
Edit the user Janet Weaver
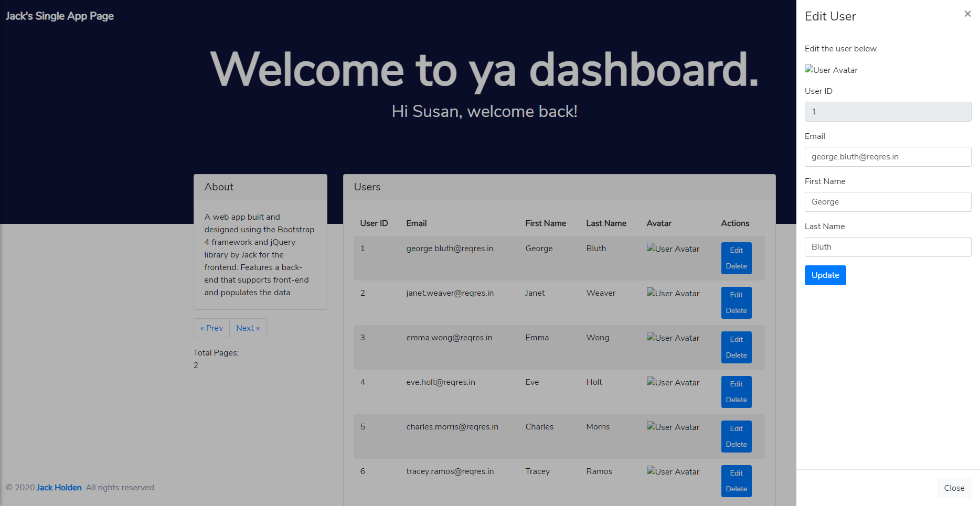[736, 295]
